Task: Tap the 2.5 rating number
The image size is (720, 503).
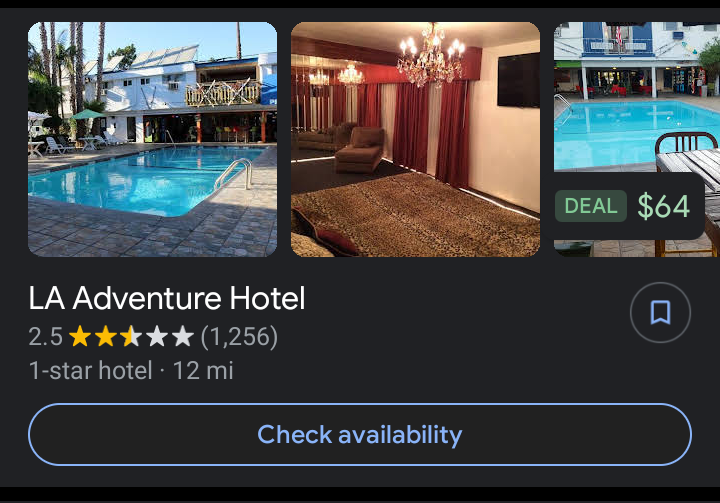Action: [45, 337]
